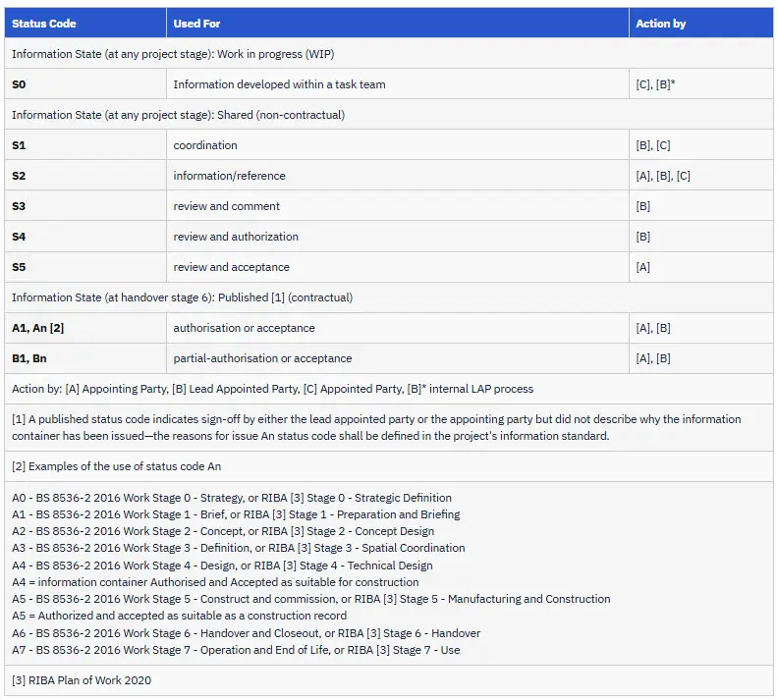Click the Used For column header

point(398,23)
